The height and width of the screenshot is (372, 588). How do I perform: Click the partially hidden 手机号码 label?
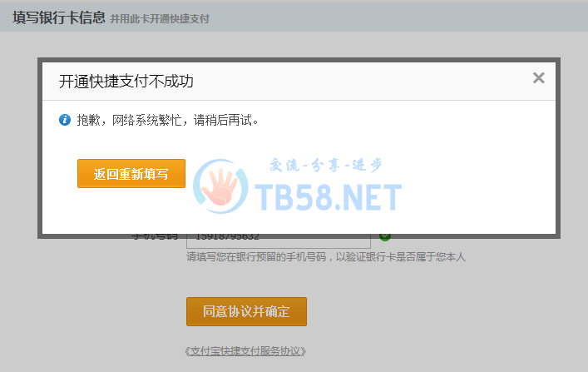click(x=155, y=238)
